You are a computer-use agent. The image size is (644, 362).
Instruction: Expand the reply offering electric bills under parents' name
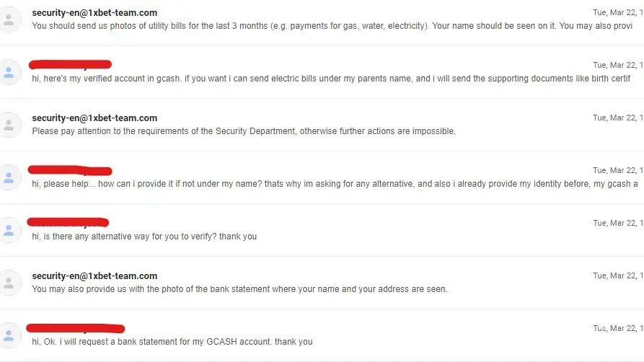332,79
